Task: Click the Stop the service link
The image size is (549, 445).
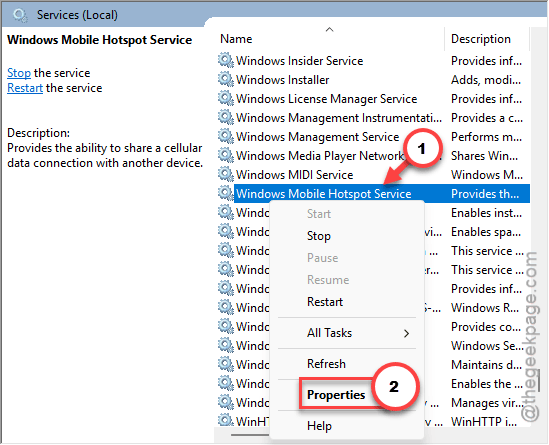Action: [19, 73]
